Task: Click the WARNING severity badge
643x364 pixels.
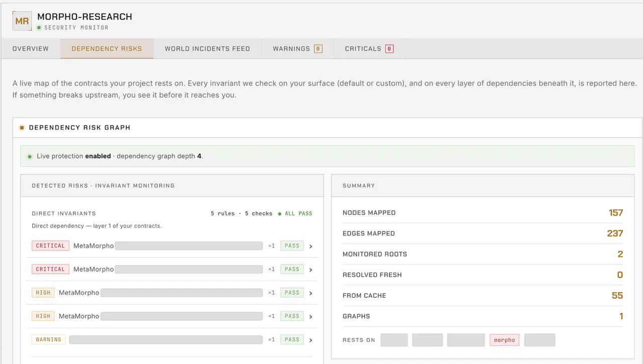Action: [x=49, y=339]
